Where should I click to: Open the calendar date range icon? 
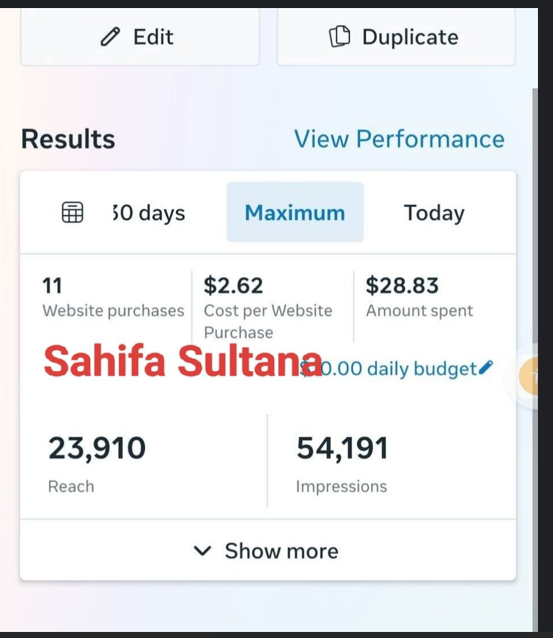[72, 212]
